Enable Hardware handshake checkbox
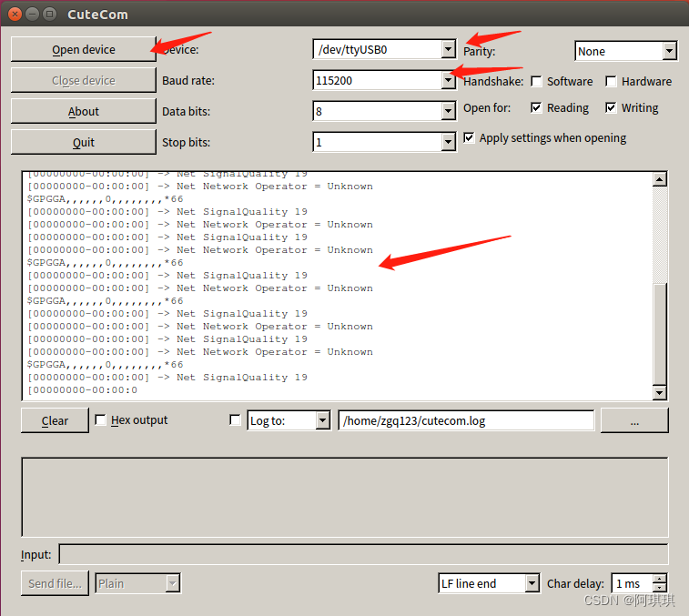The width and height of the screenshot is (689, 616). pos(611,81)
